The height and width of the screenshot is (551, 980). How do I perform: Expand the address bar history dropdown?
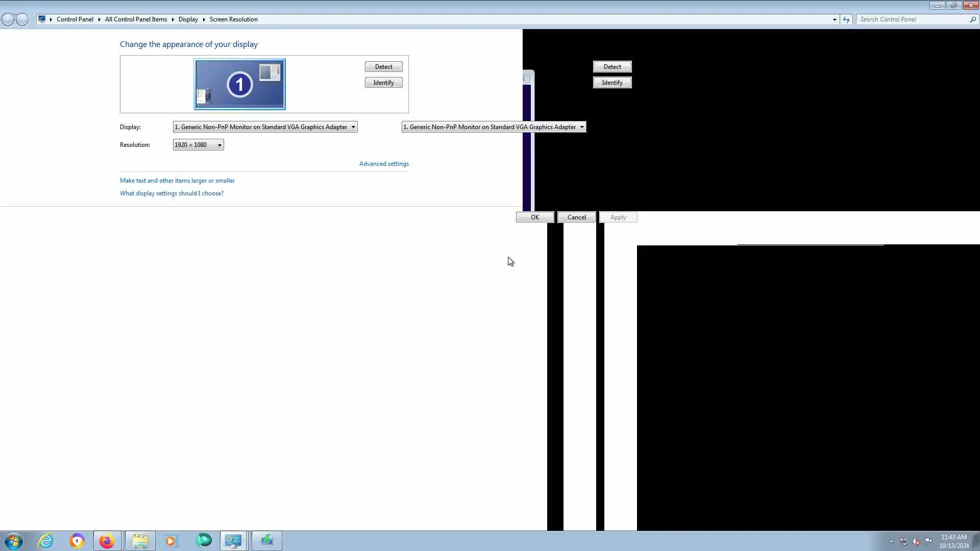[x=835, y=19]
